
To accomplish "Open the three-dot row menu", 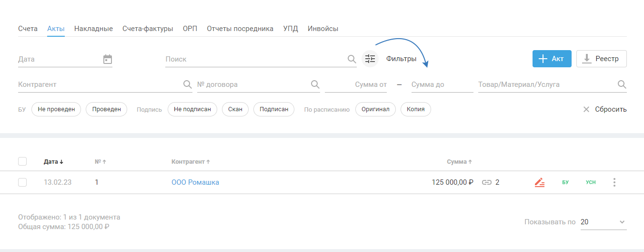I will point(614,182).
